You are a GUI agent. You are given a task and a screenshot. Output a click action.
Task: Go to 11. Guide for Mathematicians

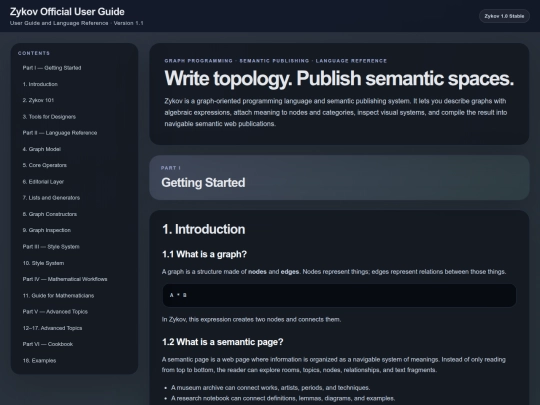[x=58, y=295]
